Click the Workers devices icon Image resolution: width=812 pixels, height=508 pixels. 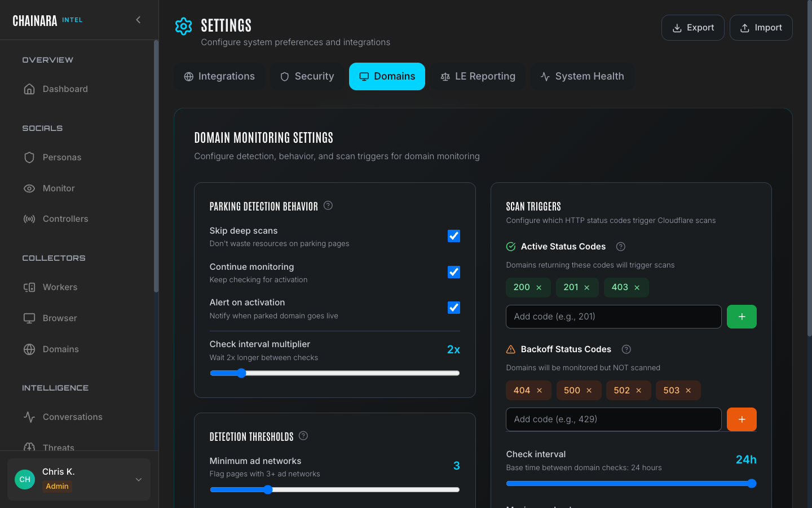(29, 287)
